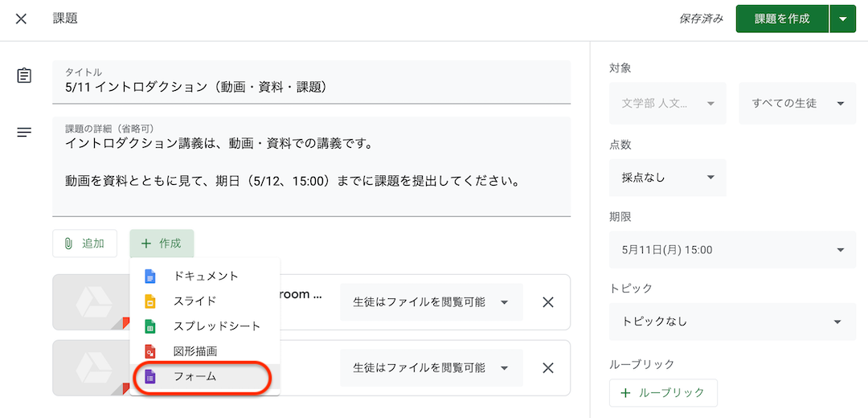Click the 点数 section label
This screenshot has height=418, width=868.
620,145
